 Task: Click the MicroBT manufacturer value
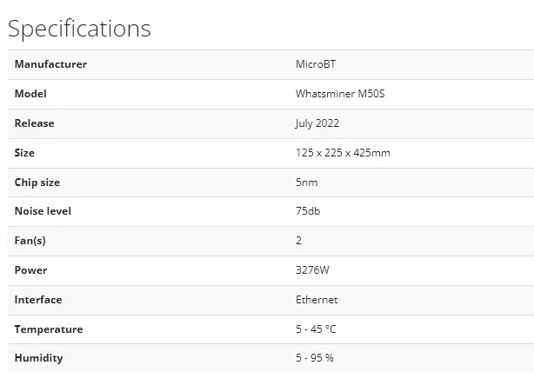click(316, 64)
